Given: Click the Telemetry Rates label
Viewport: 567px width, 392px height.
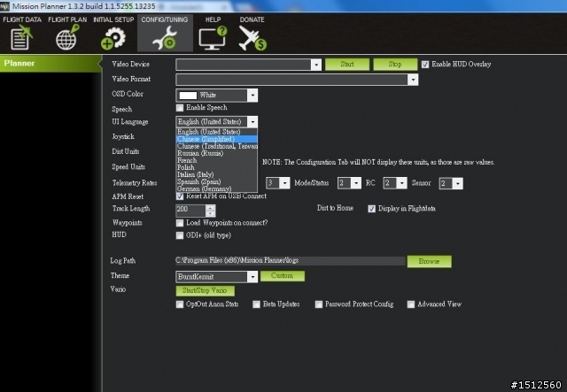Looking at the screenshot, I should (x=135, y=183).
